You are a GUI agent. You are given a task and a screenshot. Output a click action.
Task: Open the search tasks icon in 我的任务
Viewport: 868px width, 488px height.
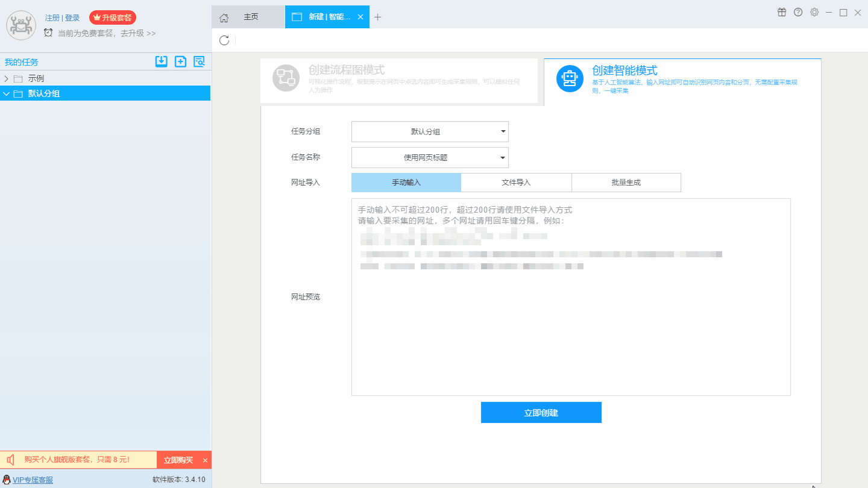pyautogui.click(x=199, y=61)
